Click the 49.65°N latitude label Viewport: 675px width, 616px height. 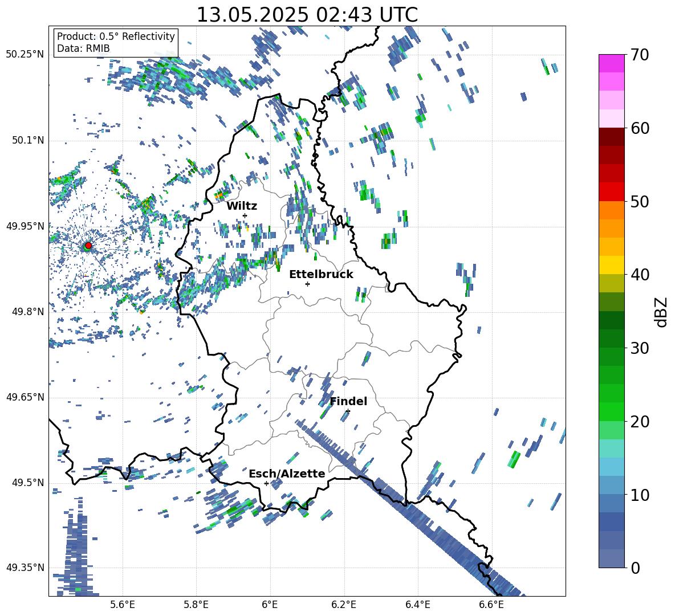click(25, 397)
